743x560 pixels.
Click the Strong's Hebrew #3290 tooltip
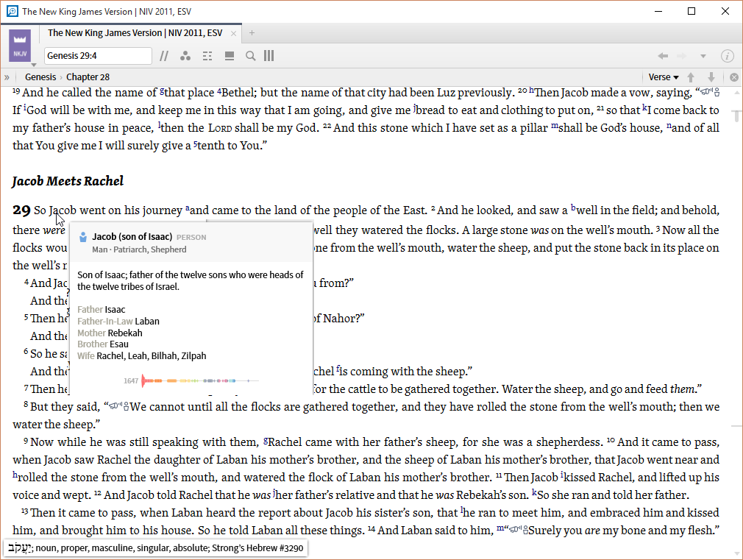pos(156,548)
